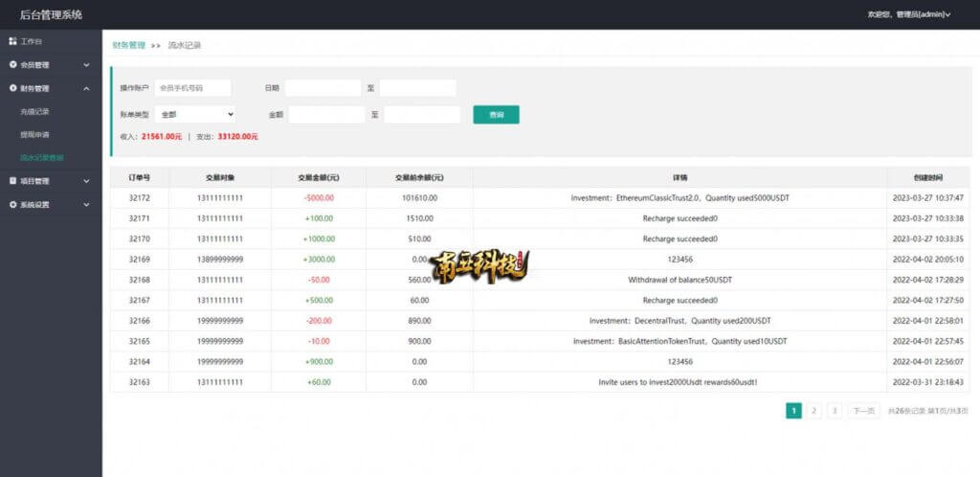The height and width of the screenshot is (477, 980).
Task: Click the 工作台 dashboard icon in sidebar
Action: 12,41
